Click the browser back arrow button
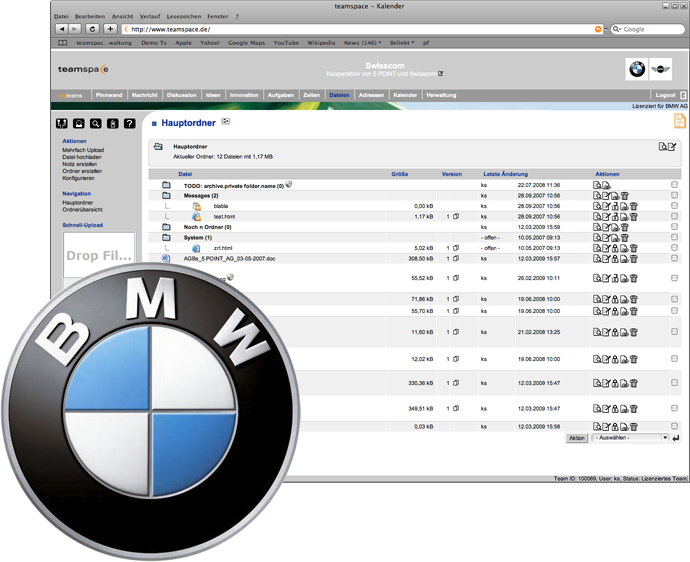690x562 pixels. point(62,29)
